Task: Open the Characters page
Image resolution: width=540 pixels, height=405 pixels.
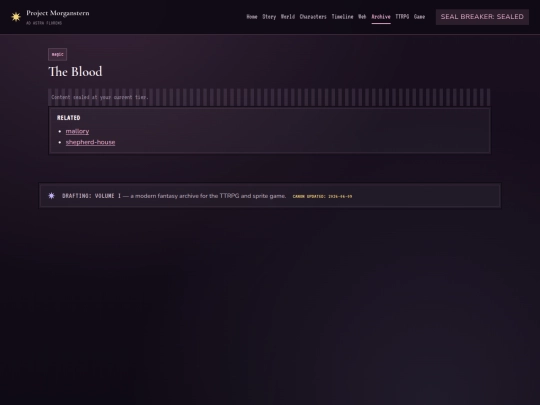Action: click(x=313, y=17)
